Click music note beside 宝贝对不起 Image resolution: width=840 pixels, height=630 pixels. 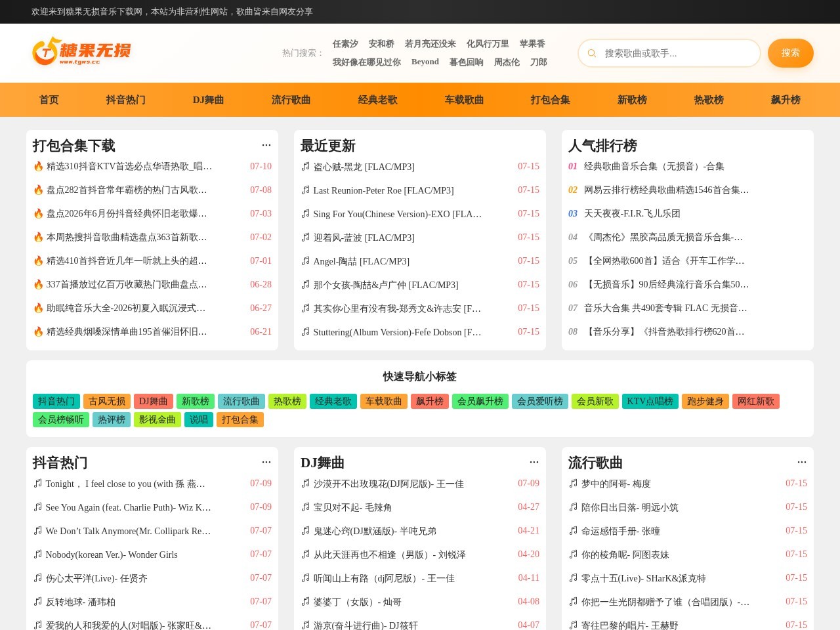305,507
